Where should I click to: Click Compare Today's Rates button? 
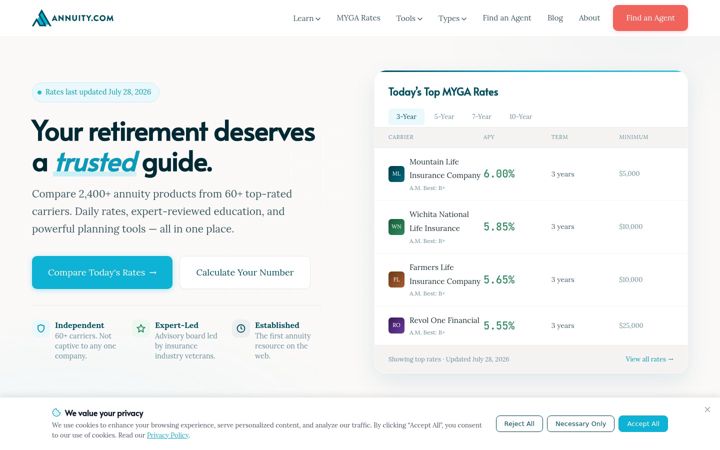[102, 272]
